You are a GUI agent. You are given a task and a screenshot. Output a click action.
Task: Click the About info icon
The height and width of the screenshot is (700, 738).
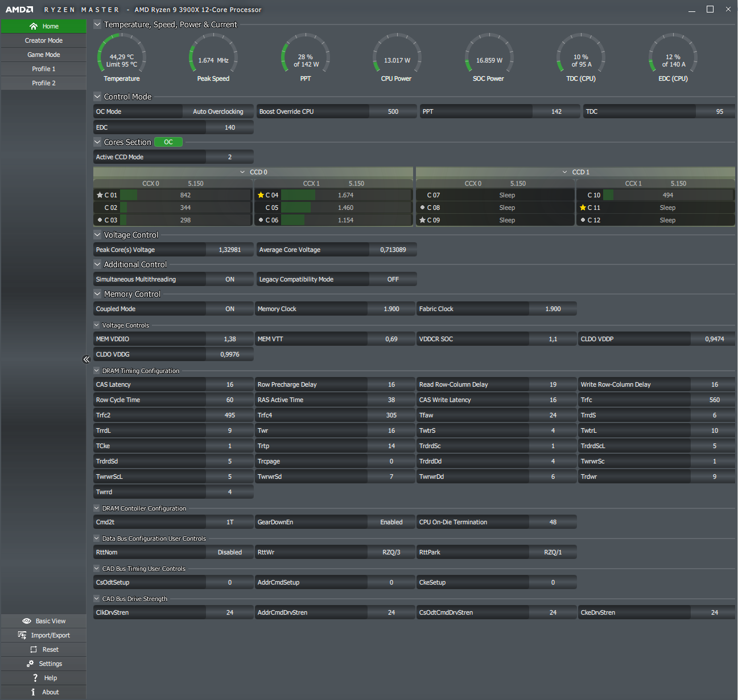click(33, 692)
